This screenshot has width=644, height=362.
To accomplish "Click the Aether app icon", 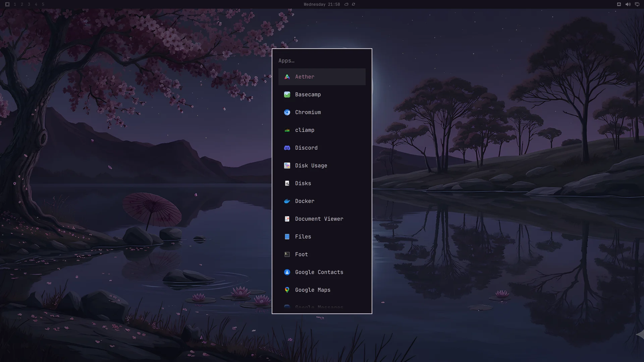I will [x=287, y=77].
